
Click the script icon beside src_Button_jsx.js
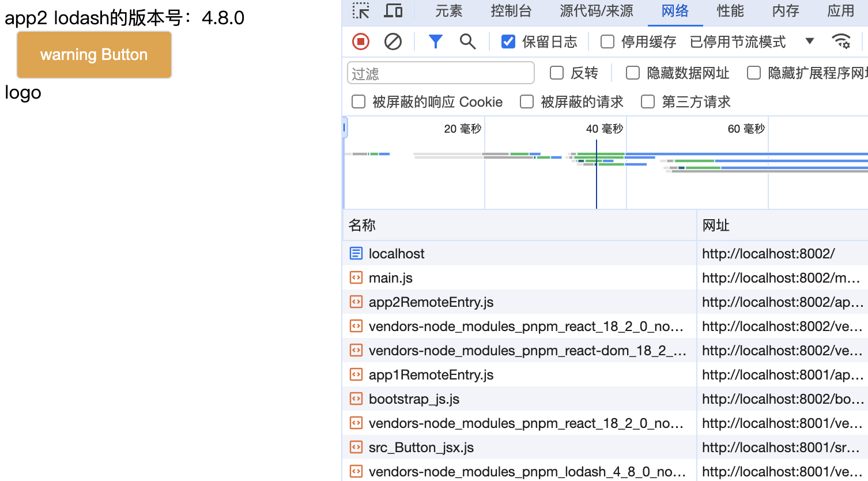[x=356, y=447]
